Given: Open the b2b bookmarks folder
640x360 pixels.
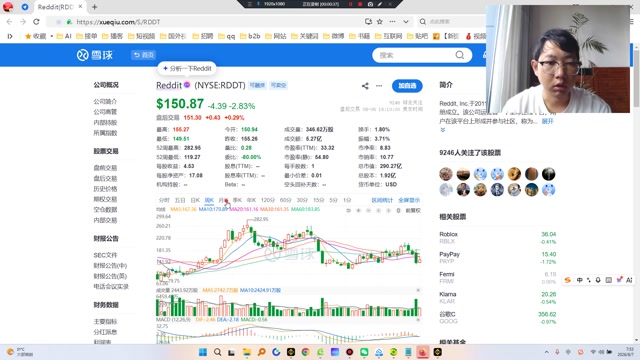Looking at the screenshot, I should [x=250, y=36].
